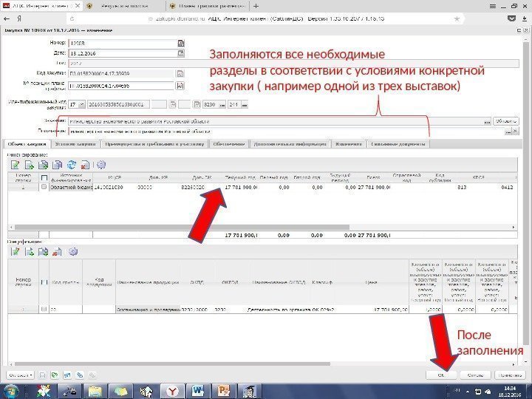Click the lookup icon beside the schedule plan position field
Screen dimensions: 532x399
[x=180, y=86]
